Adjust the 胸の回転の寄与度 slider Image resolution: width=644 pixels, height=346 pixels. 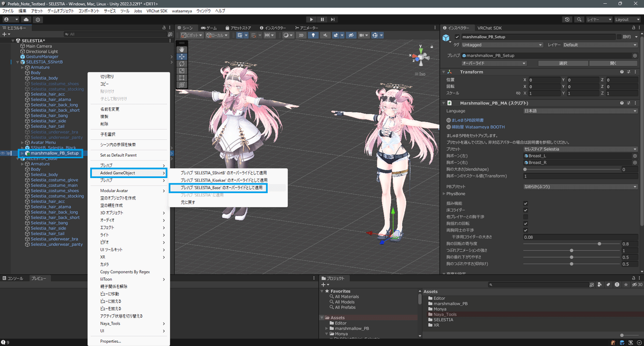[x=599, y=244]
